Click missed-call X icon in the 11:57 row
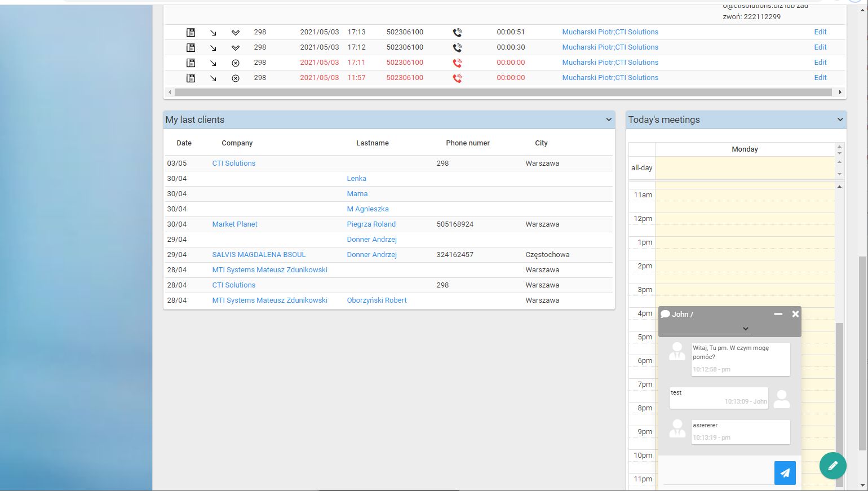 point(236,78)
